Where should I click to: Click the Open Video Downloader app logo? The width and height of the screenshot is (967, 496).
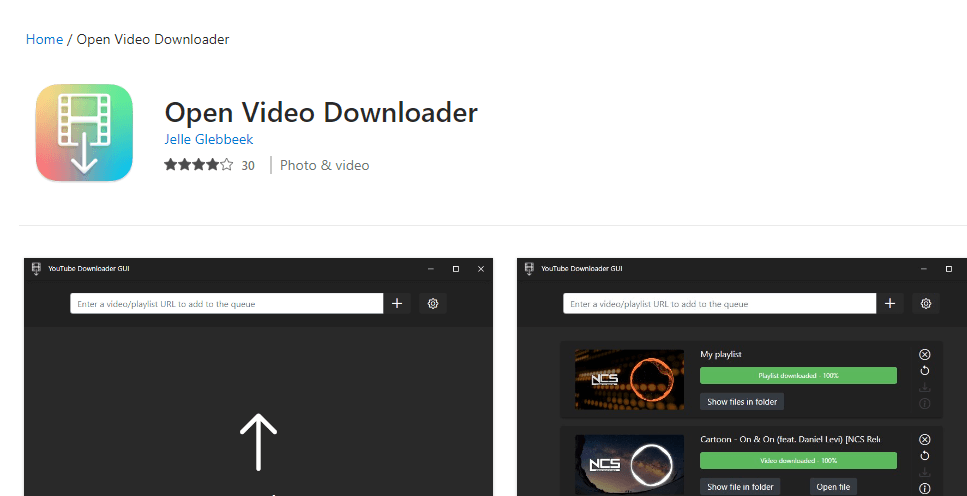[84, 133]
